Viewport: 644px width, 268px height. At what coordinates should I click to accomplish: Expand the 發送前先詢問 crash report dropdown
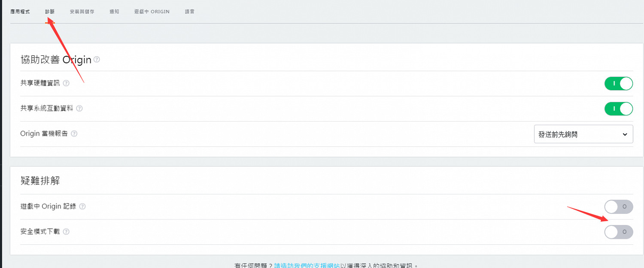pos(583,134)
